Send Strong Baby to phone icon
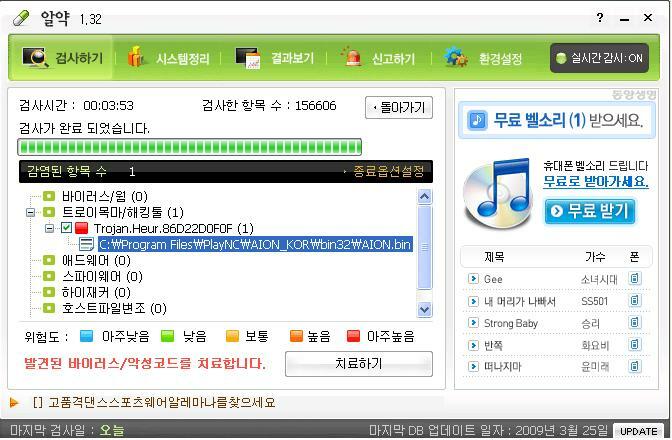Screen dimensions: 672x440 [635, 322]
